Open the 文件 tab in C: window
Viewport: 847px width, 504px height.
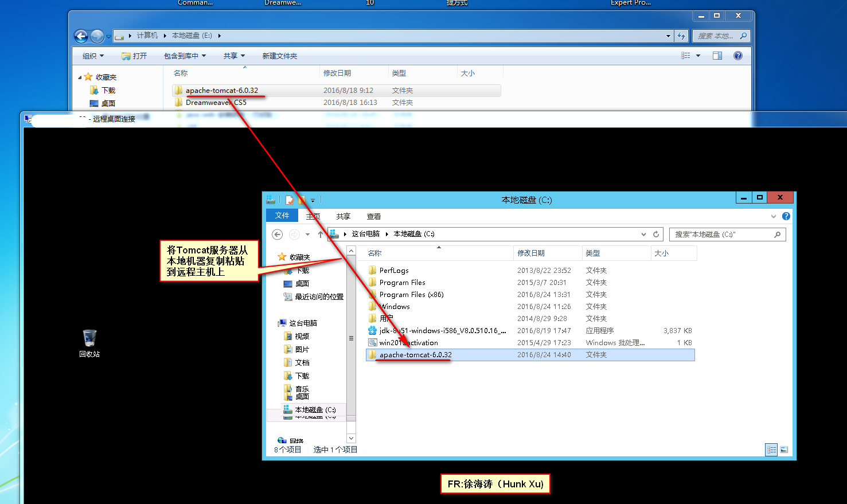(282, 216)
